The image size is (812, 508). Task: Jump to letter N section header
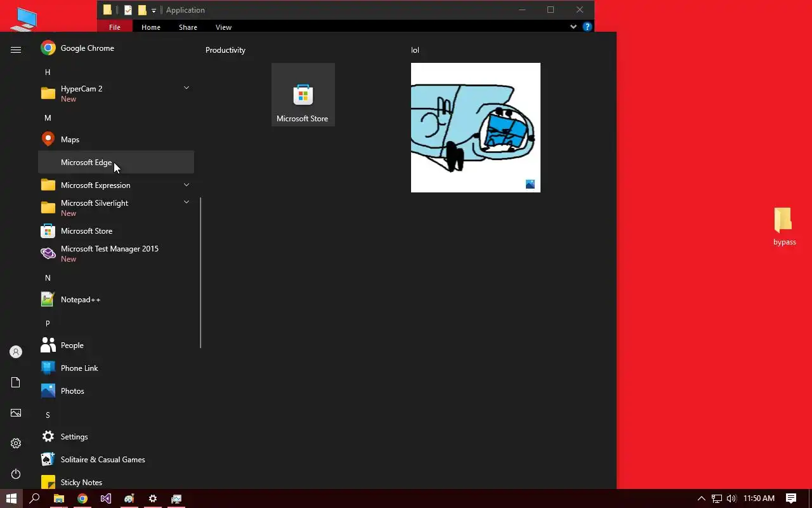48,278
